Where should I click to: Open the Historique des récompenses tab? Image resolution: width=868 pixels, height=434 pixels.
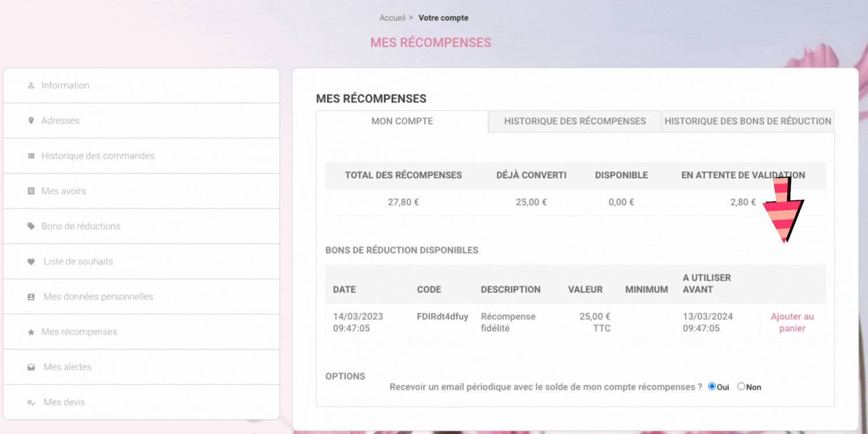(x=575, y=122)
